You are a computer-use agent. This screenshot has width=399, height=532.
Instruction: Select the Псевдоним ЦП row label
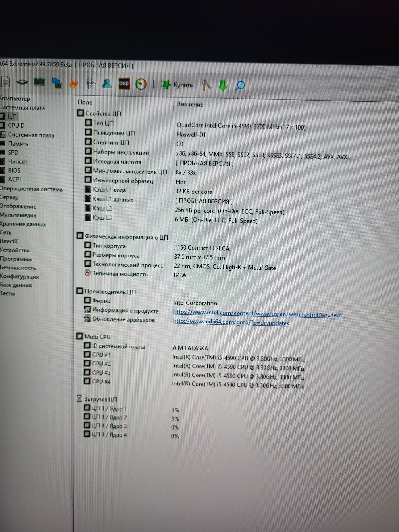114,133
